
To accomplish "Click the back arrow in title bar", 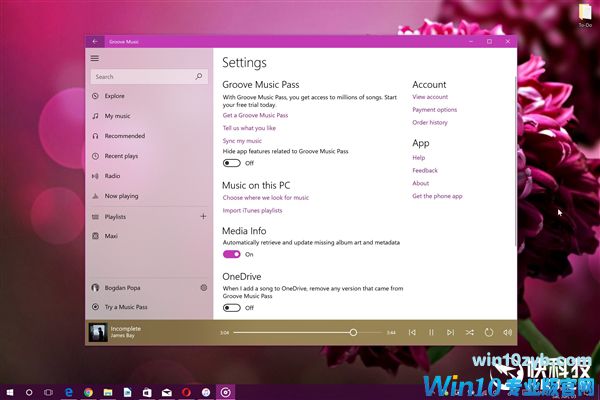I will (95, 41).
